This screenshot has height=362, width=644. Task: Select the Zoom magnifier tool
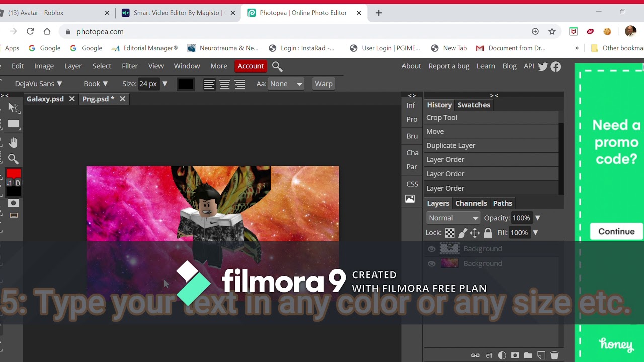point(13,159)
